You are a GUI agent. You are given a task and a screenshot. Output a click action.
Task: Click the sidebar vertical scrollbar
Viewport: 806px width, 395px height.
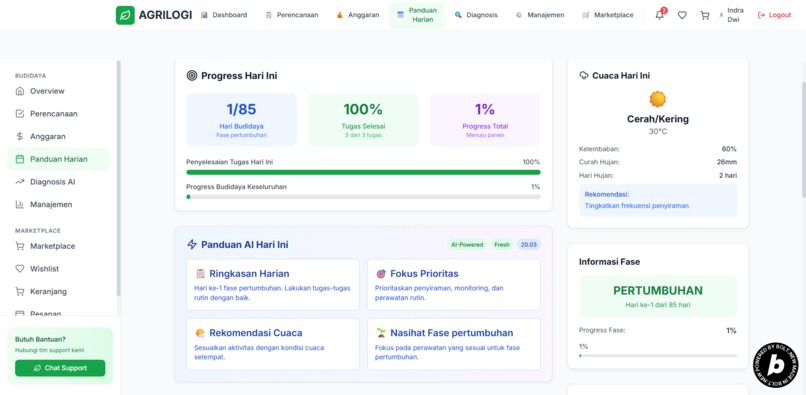click(118, 178)
